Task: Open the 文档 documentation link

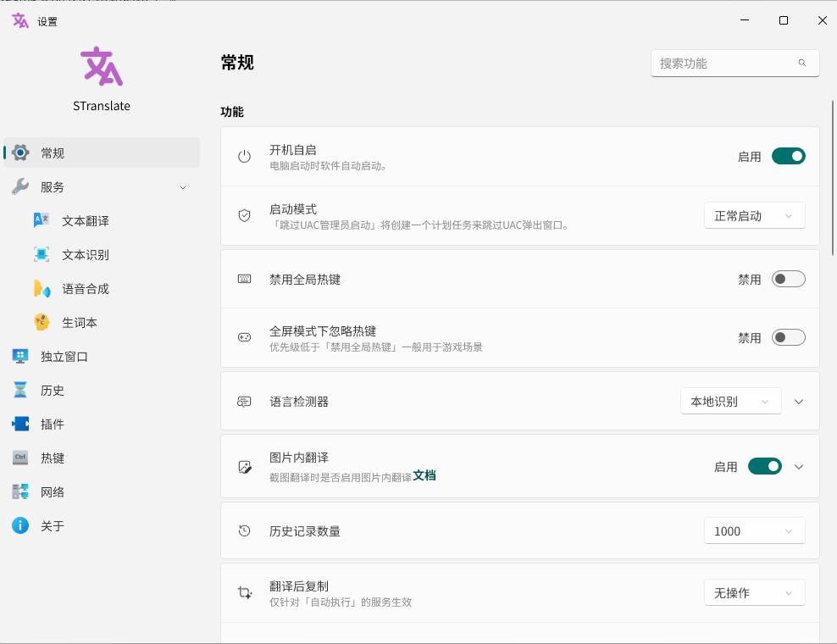Action: pos(424,476)
